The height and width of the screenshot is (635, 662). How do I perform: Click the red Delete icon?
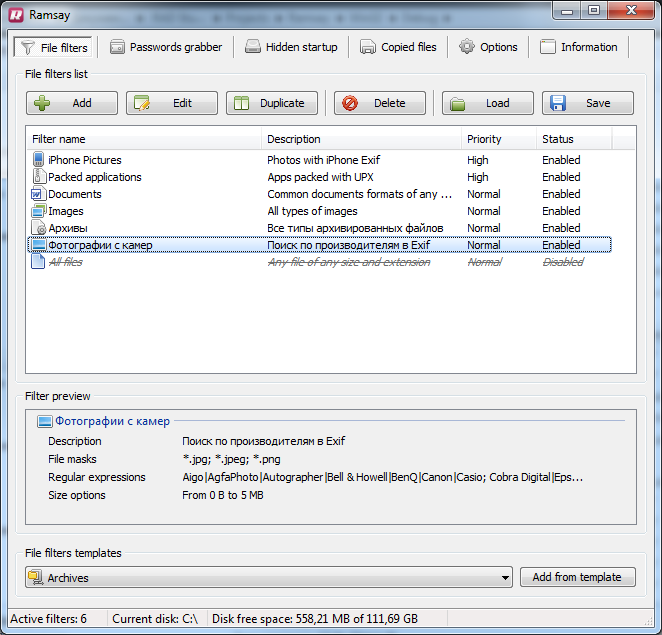pyautogui.click(x=350, y=103)
